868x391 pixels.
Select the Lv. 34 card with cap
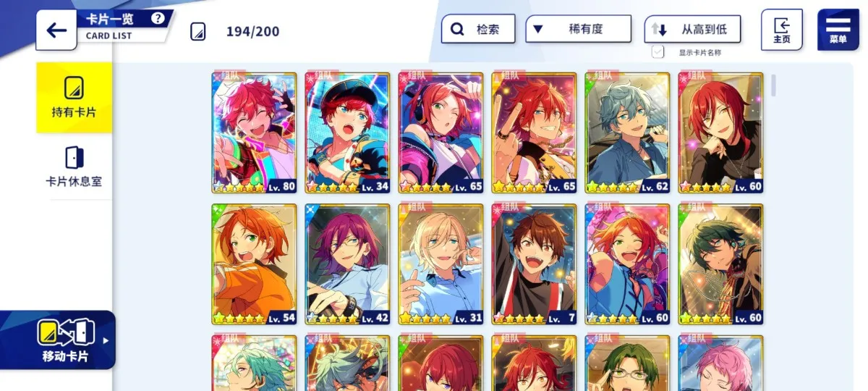point(348,133)
